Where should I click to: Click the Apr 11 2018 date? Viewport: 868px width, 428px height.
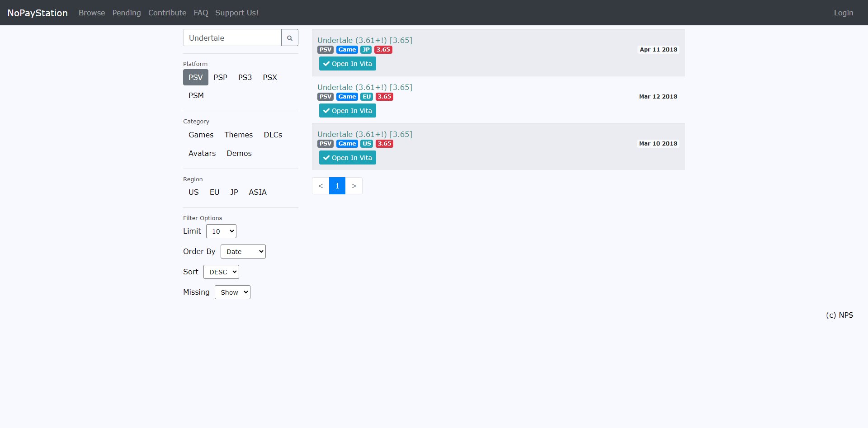pos(659,50)
